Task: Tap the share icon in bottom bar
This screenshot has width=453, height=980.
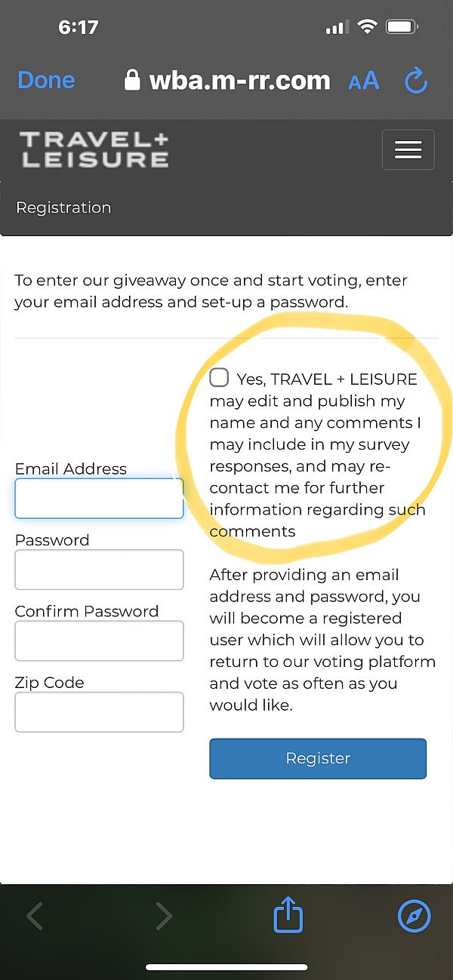Action: tap(288, 917)
